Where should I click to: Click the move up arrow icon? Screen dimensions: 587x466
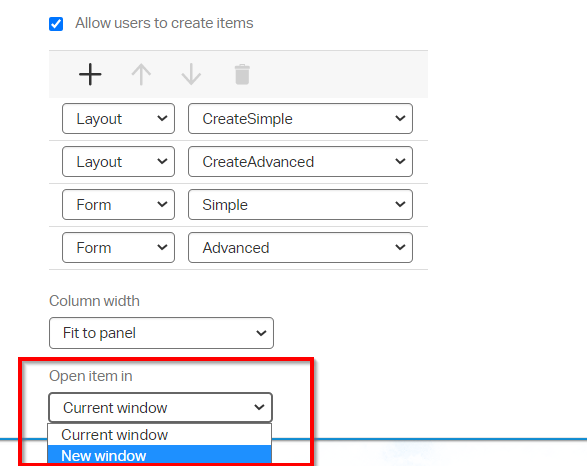point(141,74)
